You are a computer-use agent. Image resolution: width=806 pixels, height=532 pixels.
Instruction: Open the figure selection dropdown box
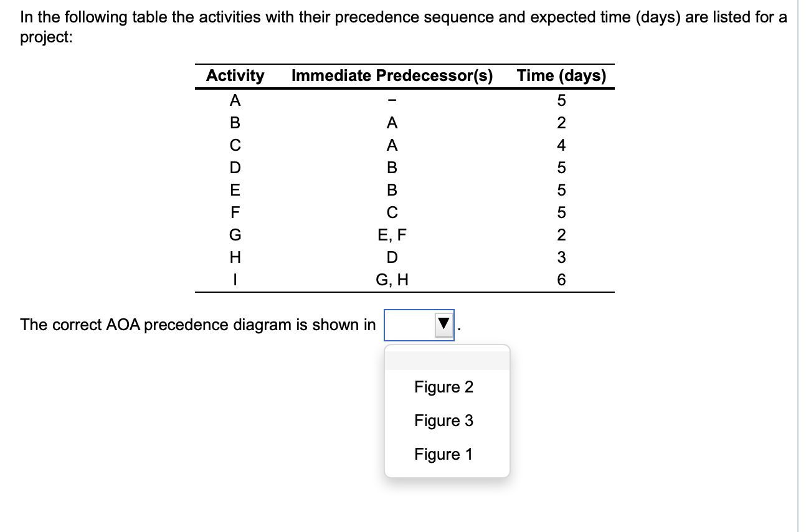click(417, 323)
